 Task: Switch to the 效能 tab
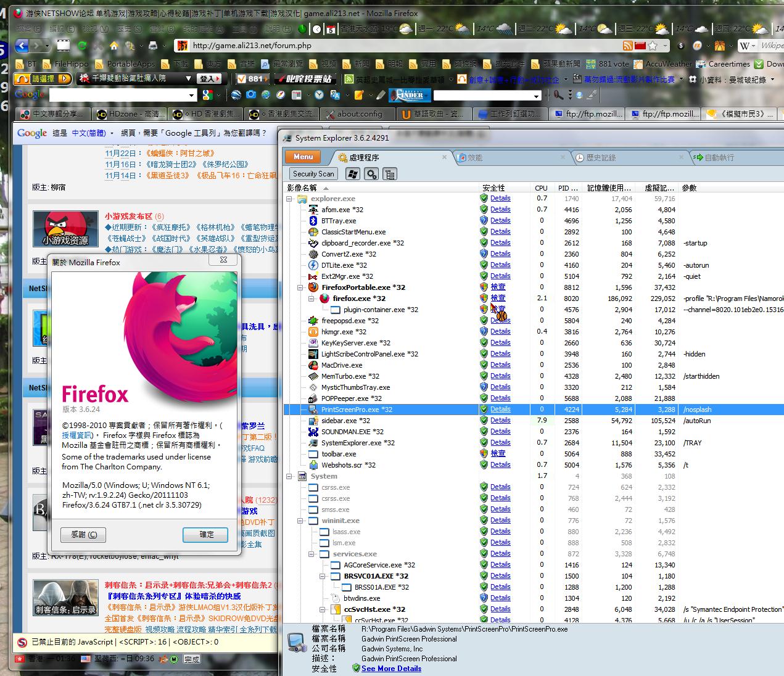click(475, 158)
